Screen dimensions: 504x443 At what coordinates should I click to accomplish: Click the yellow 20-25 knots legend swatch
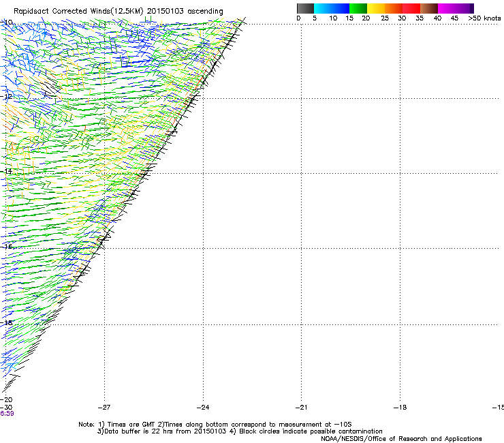tap(376, 8)
